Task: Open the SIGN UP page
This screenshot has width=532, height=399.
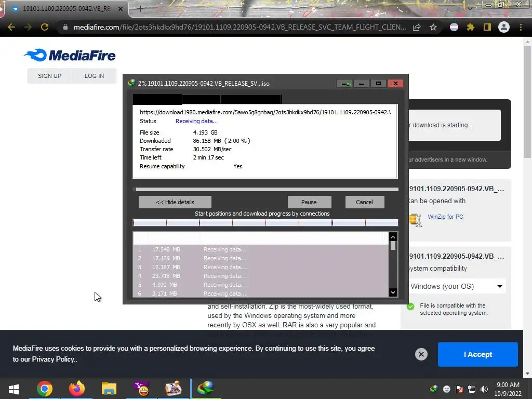Action: [49, 76]
